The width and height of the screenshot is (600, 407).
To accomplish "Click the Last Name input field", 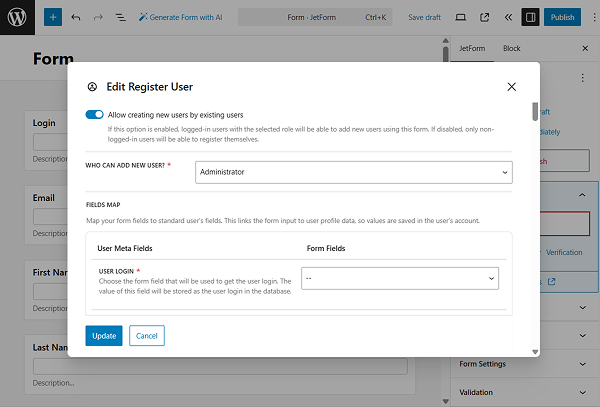I will point(220,366).
